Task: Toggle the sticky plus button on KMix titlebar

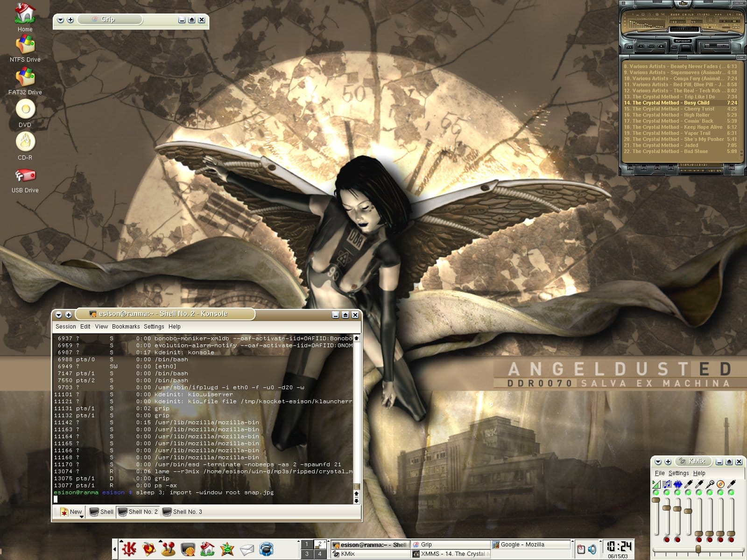Action: pyautogui.click(x=668, y=462)
